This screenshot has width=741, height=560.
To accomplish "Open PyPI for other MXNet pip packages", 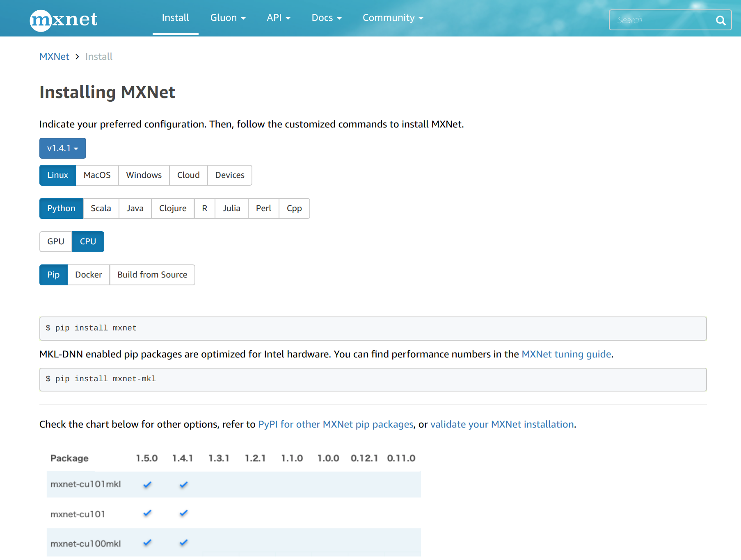I will point(336,424).
